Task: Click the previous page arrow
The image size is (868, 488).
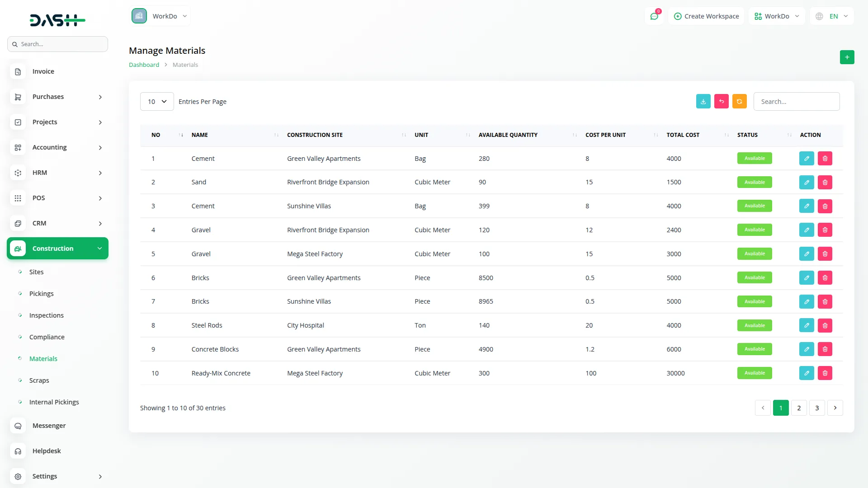Action: (763, 408)
